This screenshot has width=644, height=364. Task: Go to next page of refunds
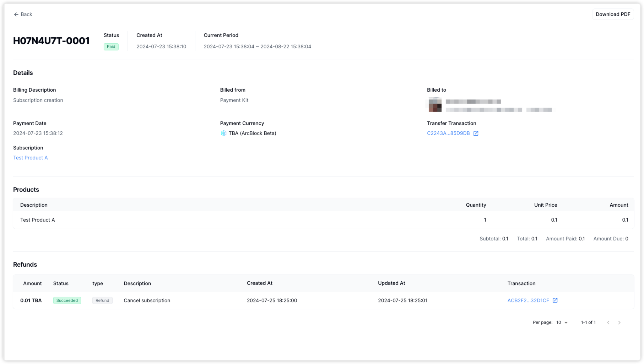click(619, 322)
